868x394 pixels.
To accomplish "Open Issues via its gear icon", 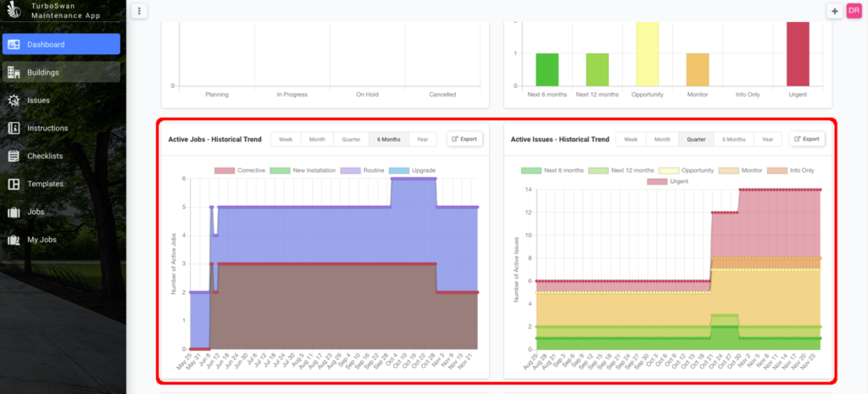I will point(14,100).
